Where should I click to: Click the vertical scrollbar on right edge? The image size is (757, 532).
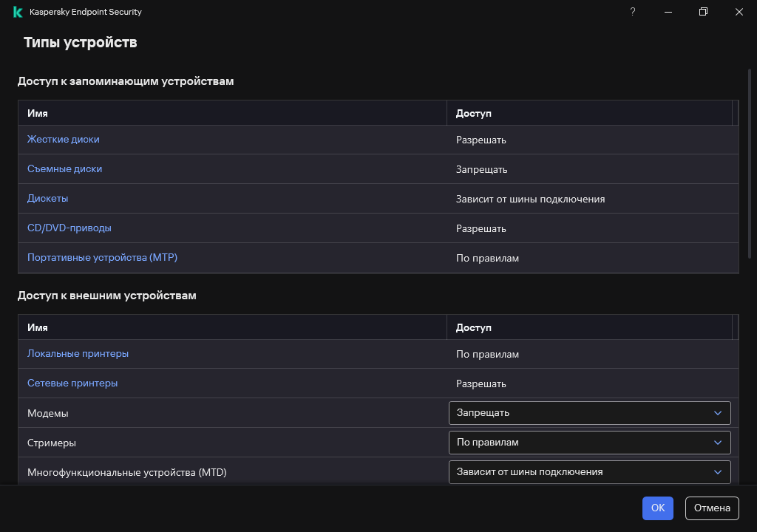[752, 163]
